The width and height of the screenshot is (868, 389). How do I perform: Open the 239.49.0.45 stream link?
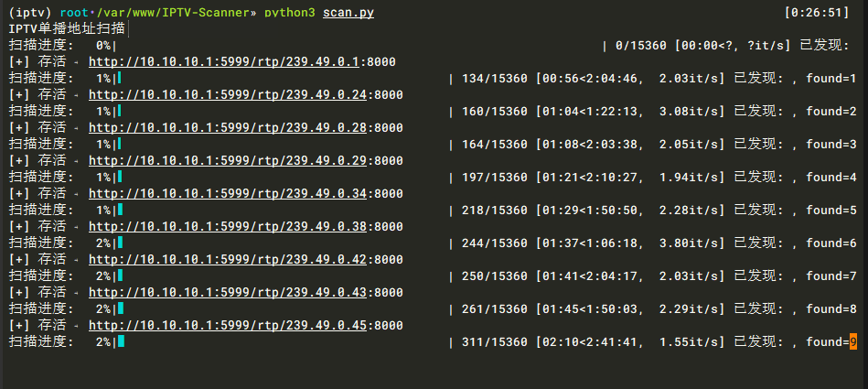point(231,325)
